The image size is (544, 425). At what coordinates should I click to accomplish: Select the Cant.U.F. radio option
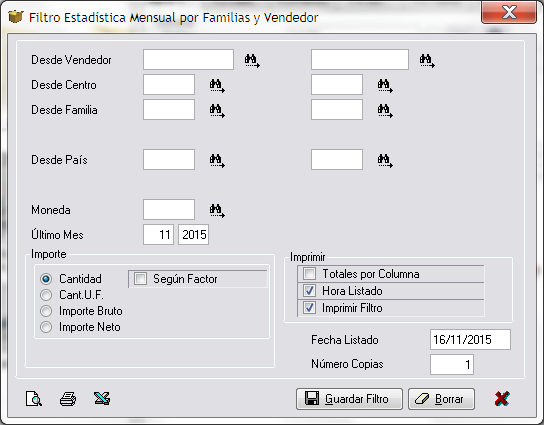pos(46,295)
